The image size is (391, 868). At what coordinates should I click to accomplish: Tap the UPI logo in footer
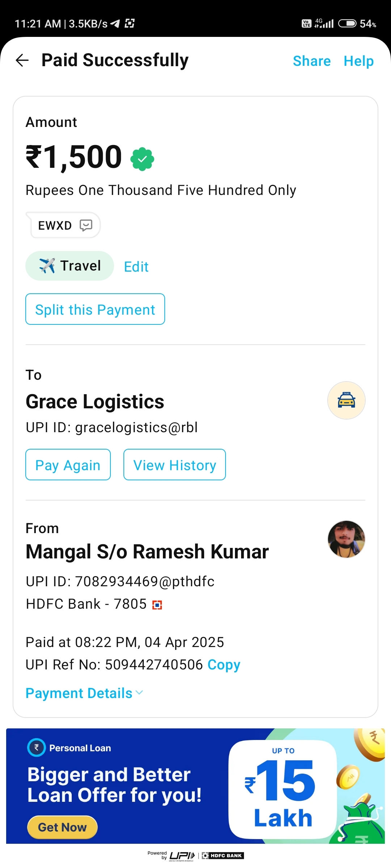click(x=182, y=856)
